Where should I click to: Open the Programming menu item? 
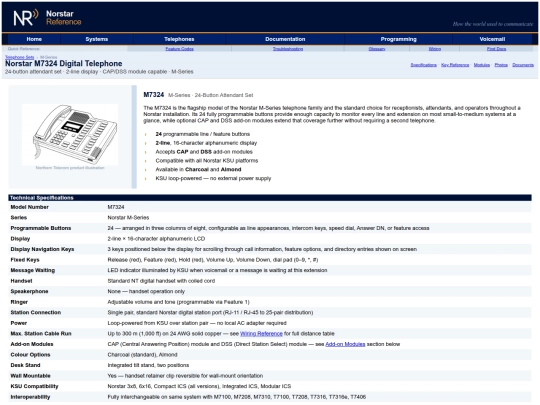click(398, 39)
